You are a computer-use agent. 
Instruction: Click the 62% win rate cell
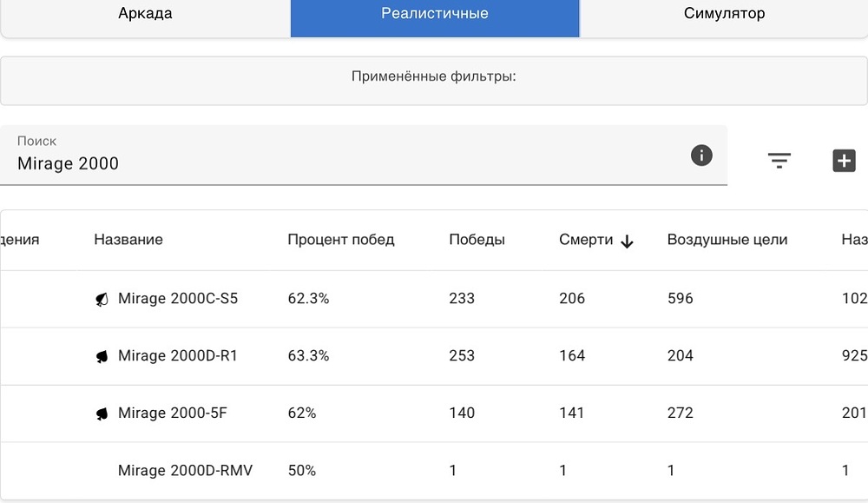302,413
